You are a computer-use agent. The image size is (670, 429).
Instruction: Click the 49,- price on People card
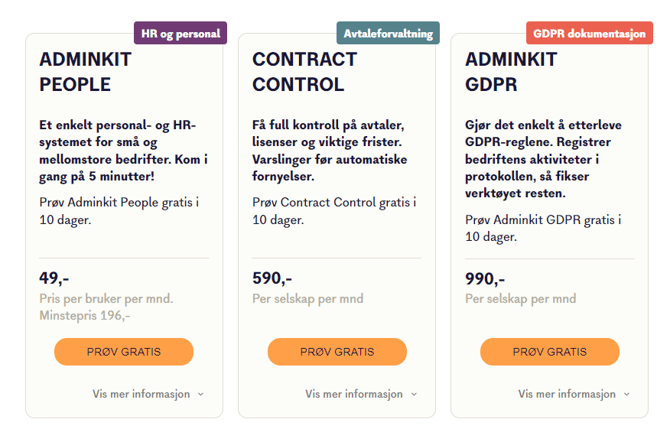[54, 278]
